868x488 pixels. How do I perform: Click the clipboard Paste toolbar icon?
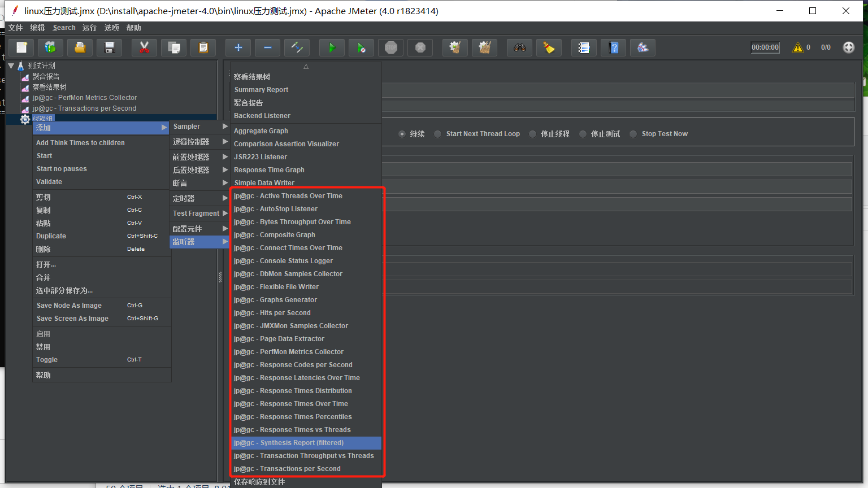(x=203, y=48)
